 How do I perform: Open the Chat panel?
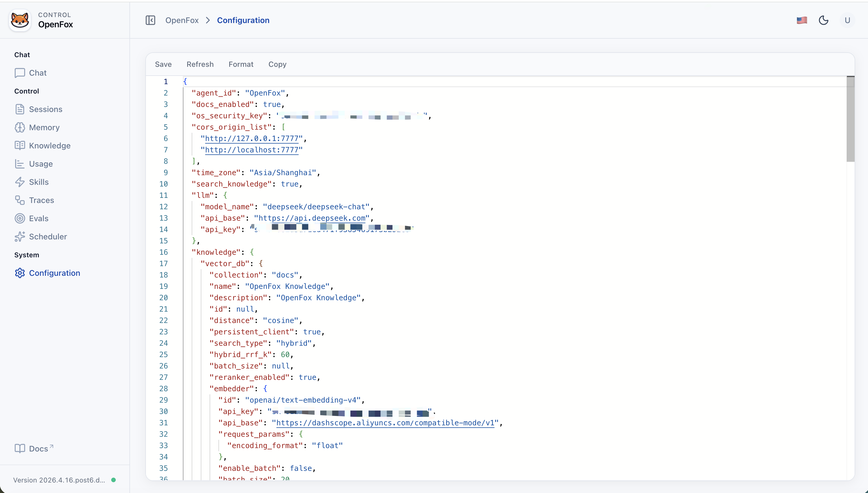38,73
